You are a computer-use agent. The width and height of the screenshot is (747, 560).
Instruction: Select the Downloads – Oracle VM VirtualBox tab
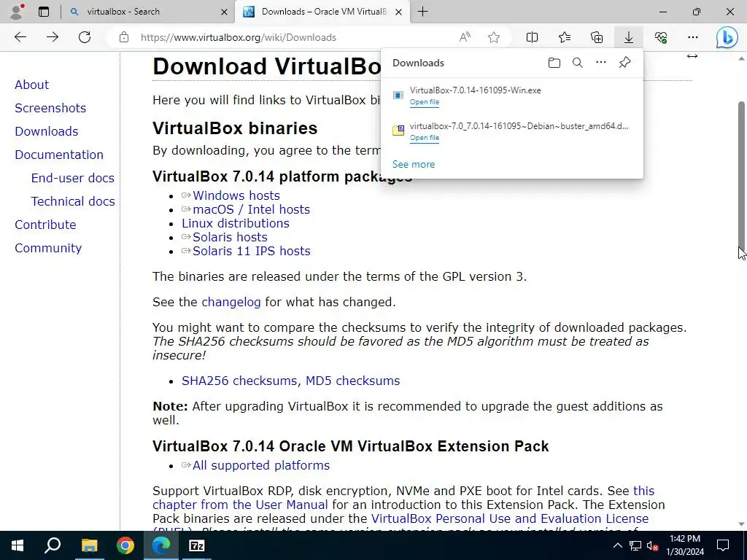click(323, 12)
